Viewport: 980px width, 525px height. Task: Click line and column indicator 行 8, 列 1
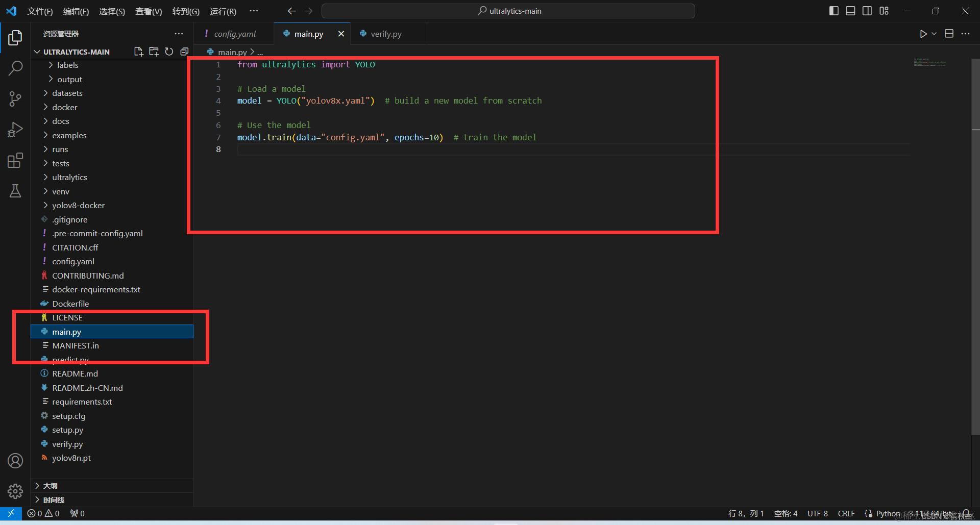coord(746,513)
